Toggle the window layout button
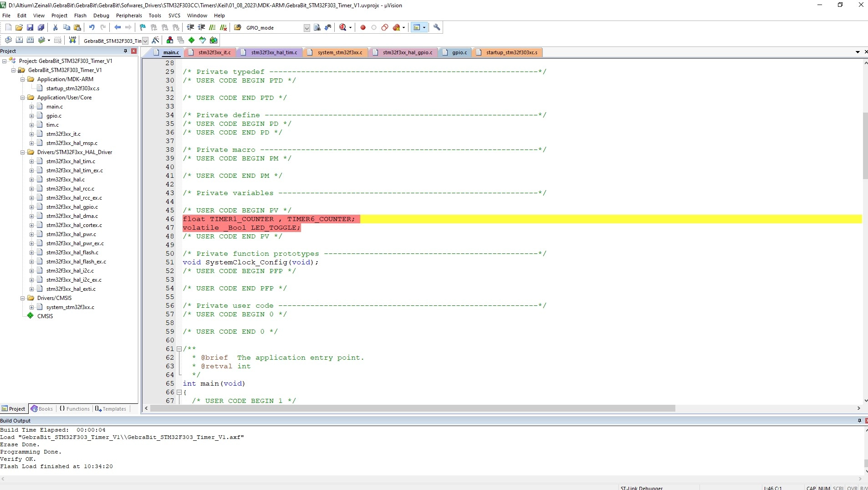This screenshot has width=868, height=490. coord(416,27)
